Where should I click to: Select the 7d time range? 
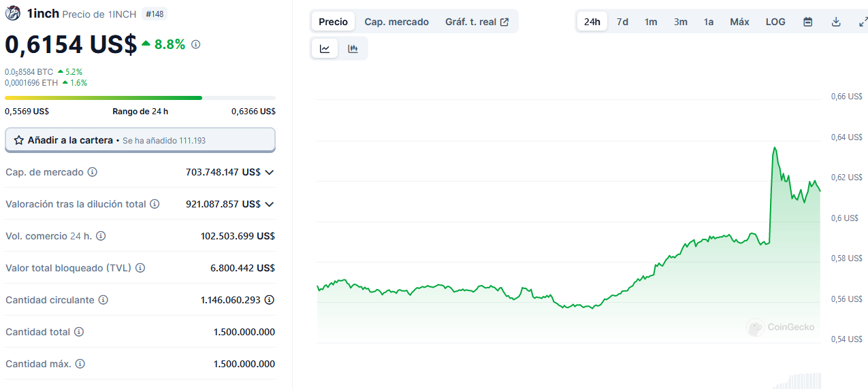tap(622, 22)
